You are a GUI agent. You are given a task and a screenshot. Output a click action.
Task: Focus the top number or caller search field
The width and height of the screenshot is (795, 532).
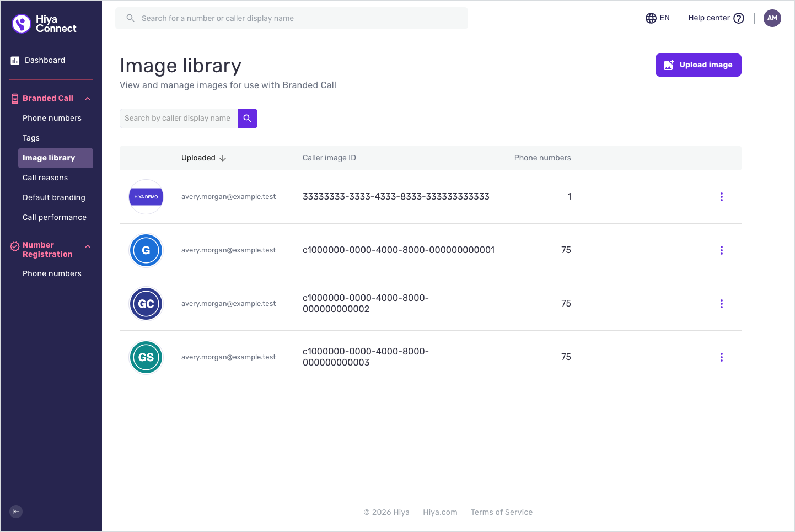[x=292, y=18]
